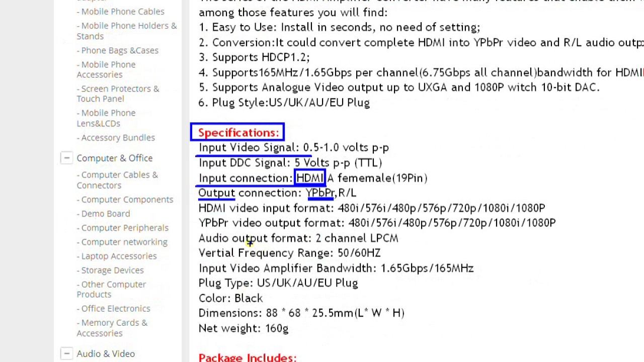Image resolution: width=644 pixels, height=362 pixels.
Task: Open Memory Cards & Accessories
Action: point(112,328)
